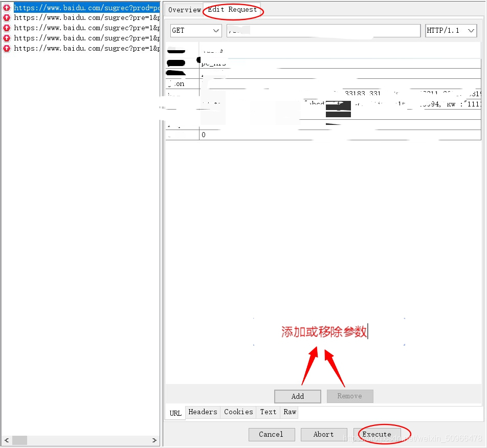Click the left arrow of horizontal scrollbar
This screenshot has height=448, width=487.
pos(7,440)
